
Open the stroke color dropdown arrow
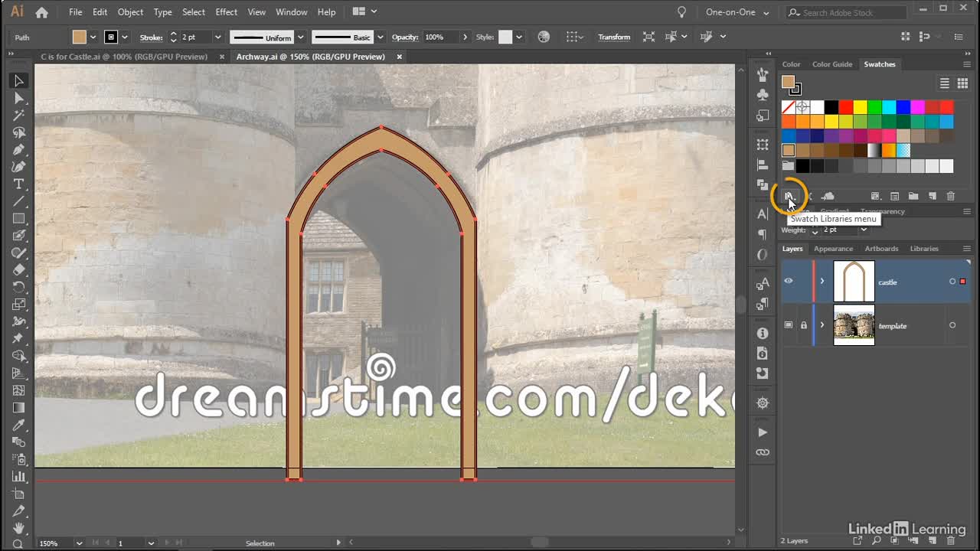click(x=125, y=37)
